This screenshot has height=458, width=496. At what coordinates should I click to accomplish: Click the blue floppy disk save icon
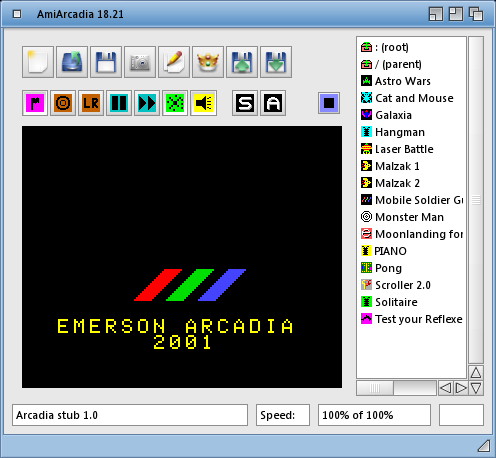[106, 62]
